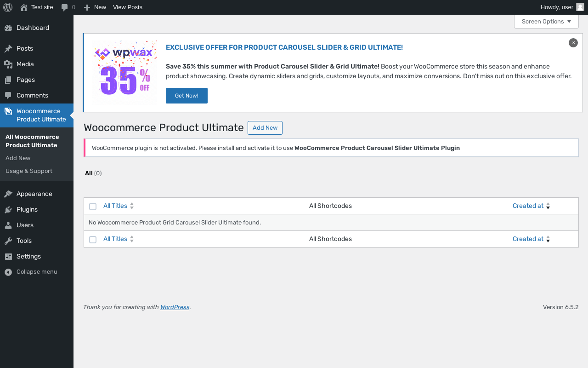Open the Tools wrench icon
Screen dimensions: 588x368
8,241
